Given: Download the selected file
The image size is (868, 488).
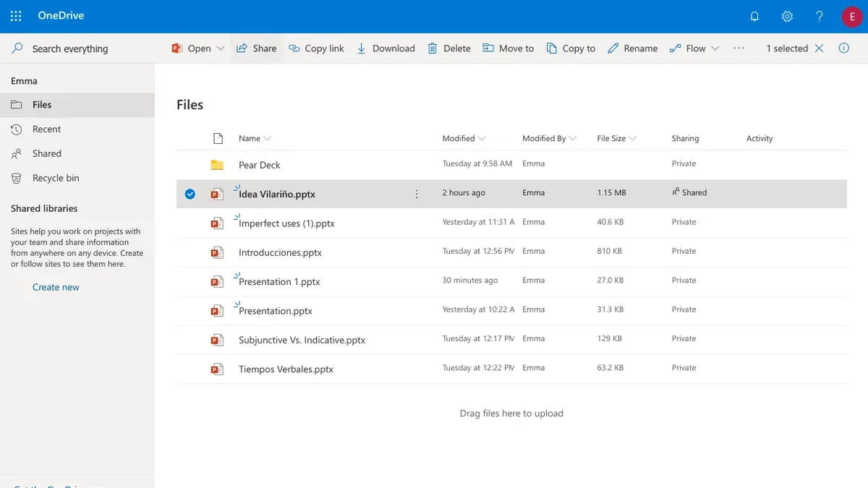Looking at the screenshot, I should pos(386,48).
